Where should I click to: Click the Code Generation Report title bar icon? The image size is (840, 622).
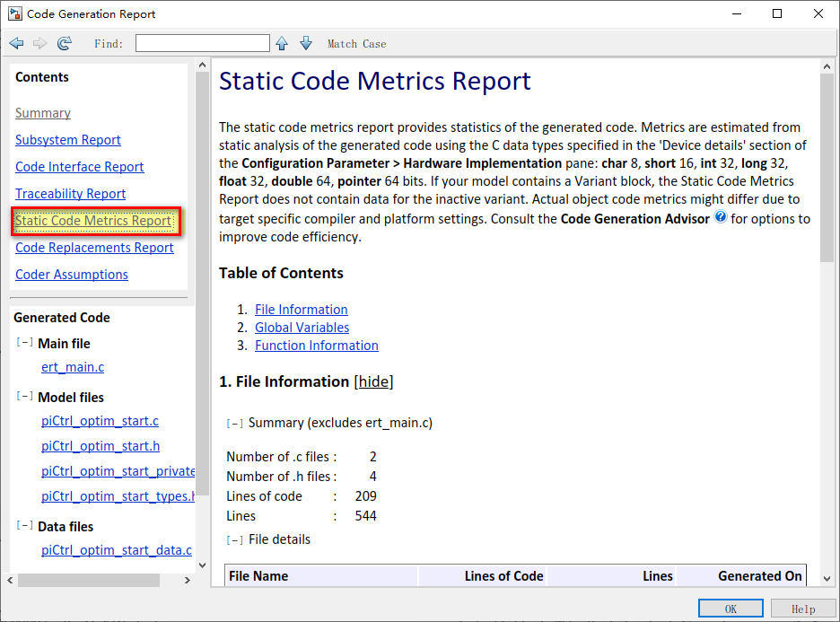pos(14,13)
